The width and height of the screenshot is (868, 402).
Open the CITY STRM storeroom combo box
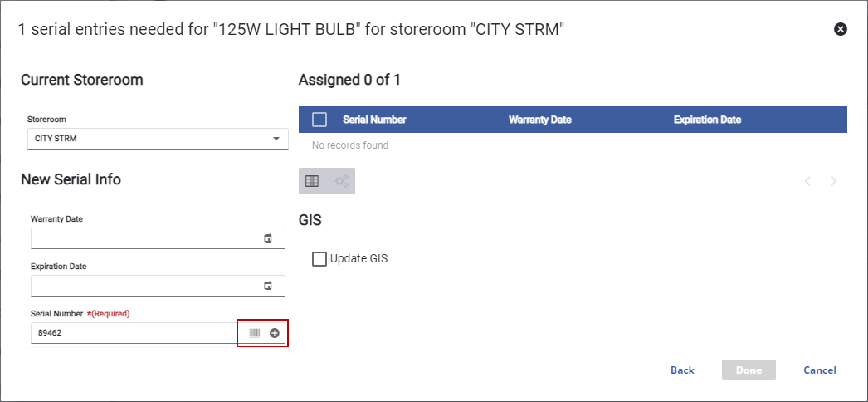(x=149, y=139)
